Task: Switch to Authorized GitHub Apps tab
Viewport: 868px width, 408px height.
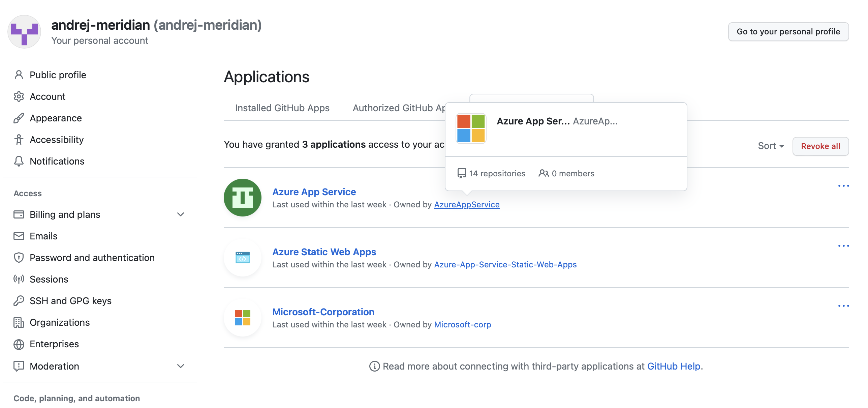Action: (398, 108)
